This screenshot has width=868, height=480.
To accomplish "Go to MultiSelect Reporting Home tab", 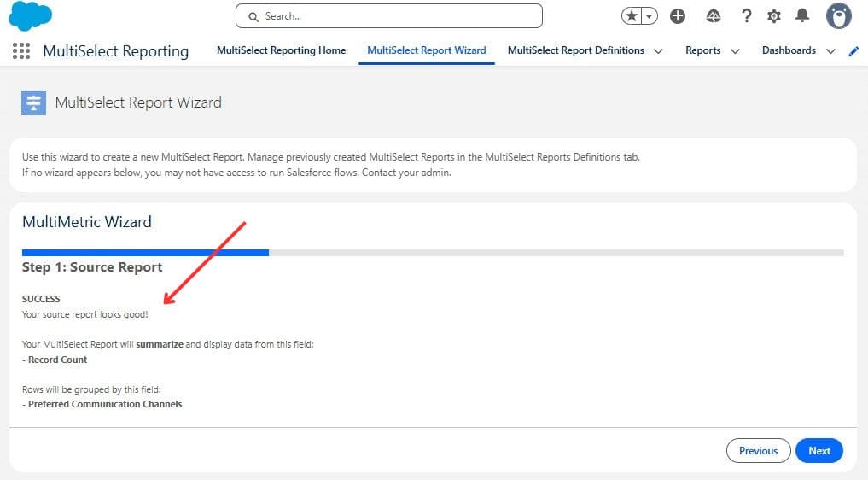I will (281, 50).
